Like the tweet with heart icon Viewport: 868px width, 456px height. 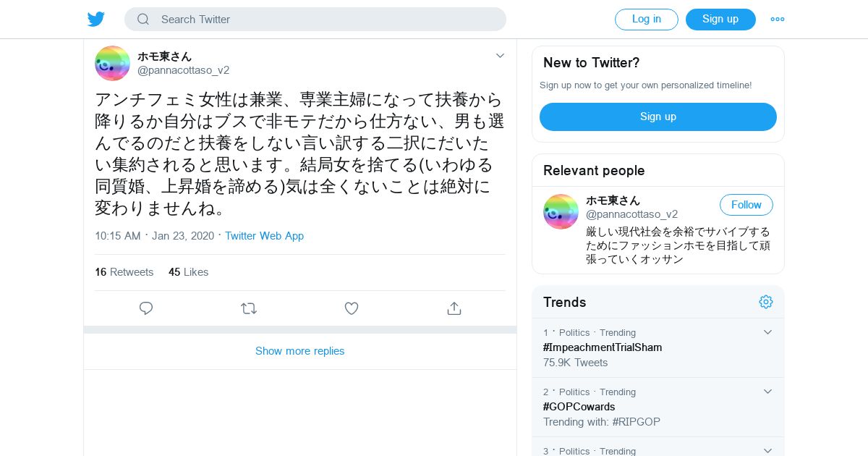[x=352, y=308]
